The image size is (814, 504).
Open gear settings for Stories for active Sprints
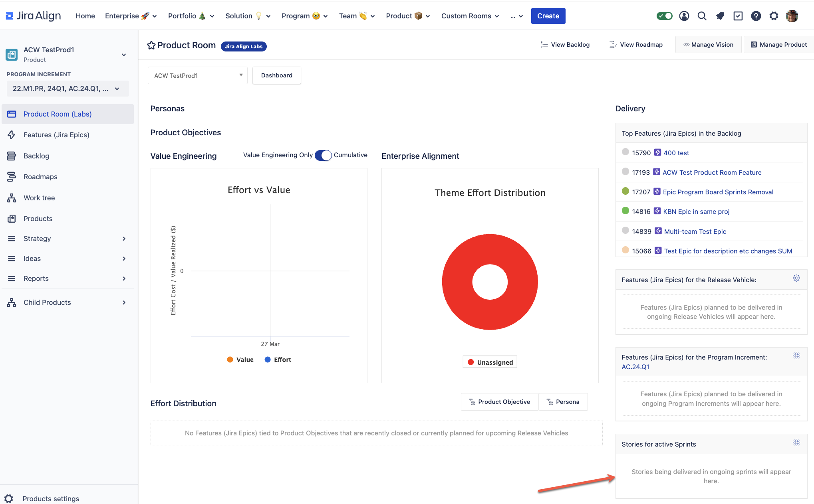796,443
